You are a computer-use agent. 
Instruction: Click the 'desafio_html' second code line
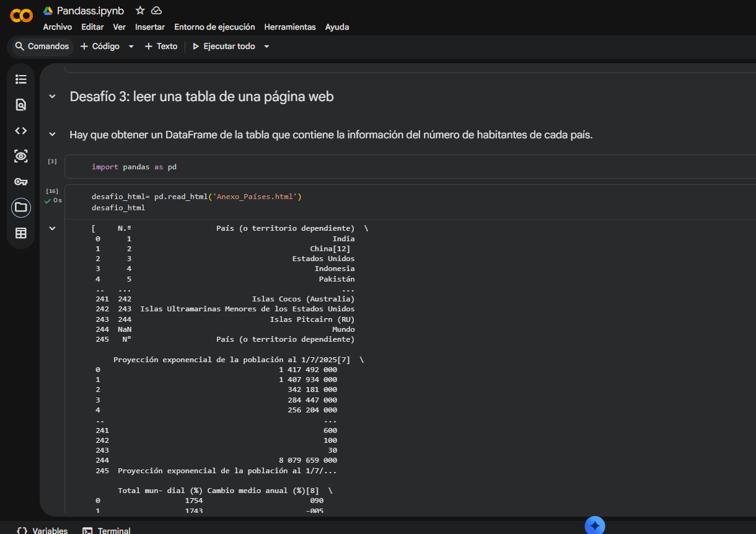[x=118, y=207]
